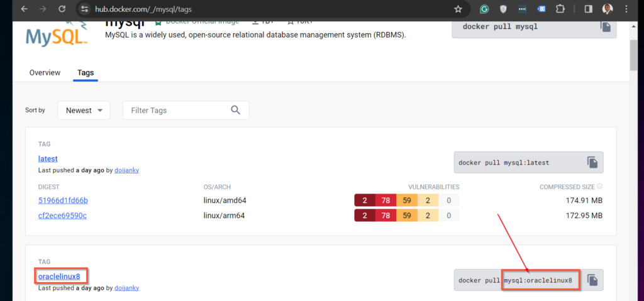Open the Extensions puzzle-piece menu
Screen dimensions: 644x301
[560, 9]
